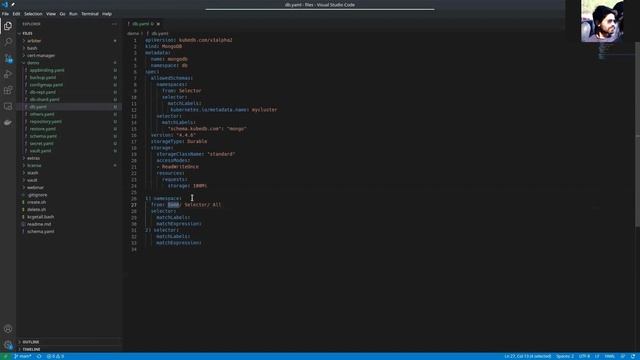640x360 pixels.
Task: Change language mode YAML
Action: coord(610,356)
